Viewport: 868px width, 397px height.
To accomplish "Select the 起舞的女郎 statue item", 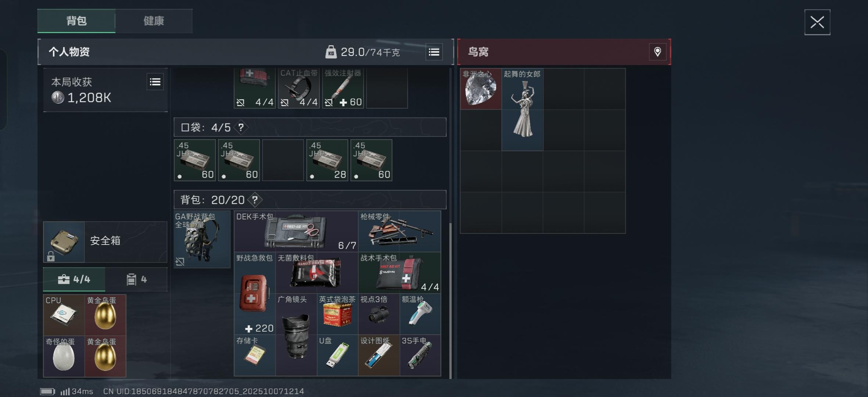I will click(522, 110).
